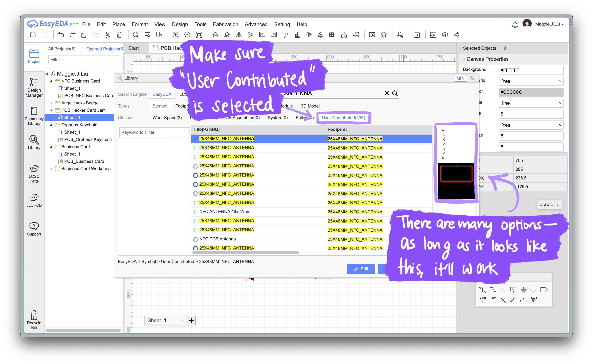Open the Place menu

click(118, 24)
